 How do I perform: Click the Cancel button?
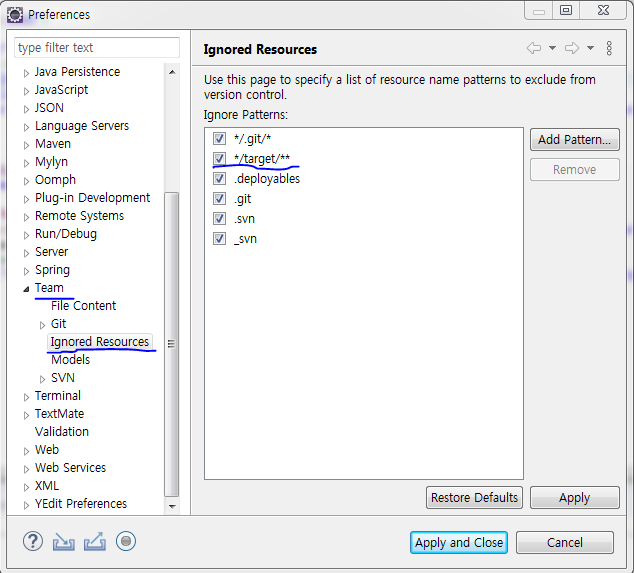tap(565, 542)
